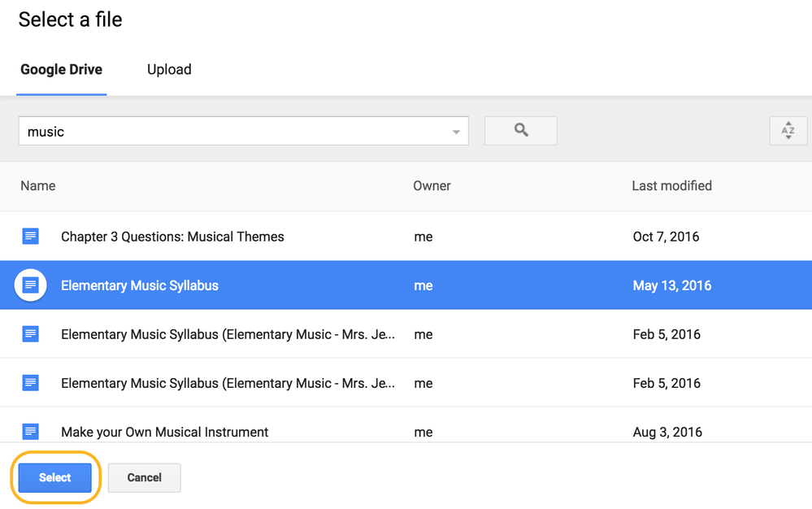Click the Cancel button
The width and height of the screenshot is (812, 509).
click(144, 478)
